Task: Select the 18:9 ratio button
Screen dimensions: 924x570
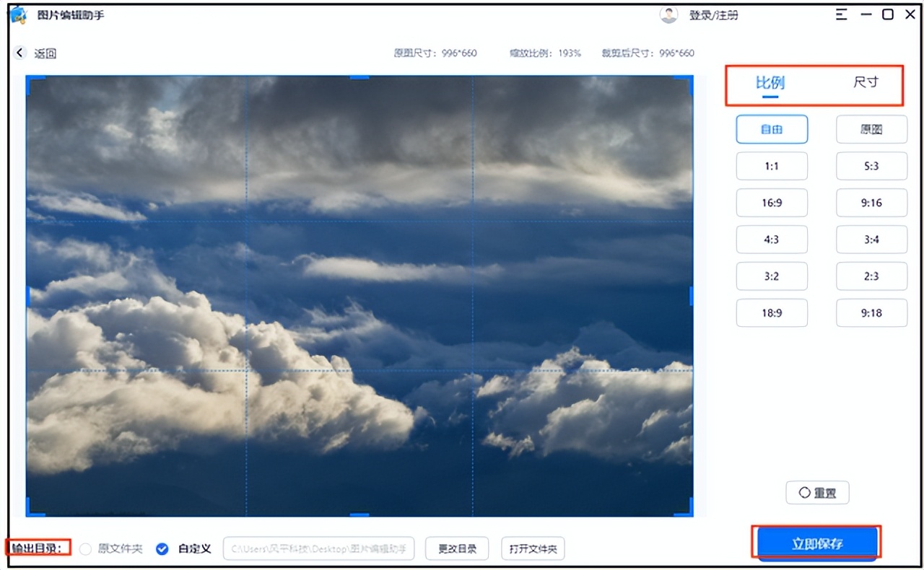Action: point(772,313)
